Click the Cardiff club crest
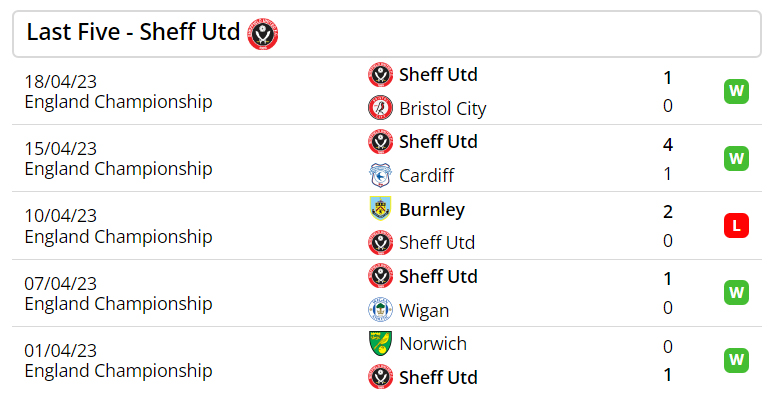 [381, 175]
